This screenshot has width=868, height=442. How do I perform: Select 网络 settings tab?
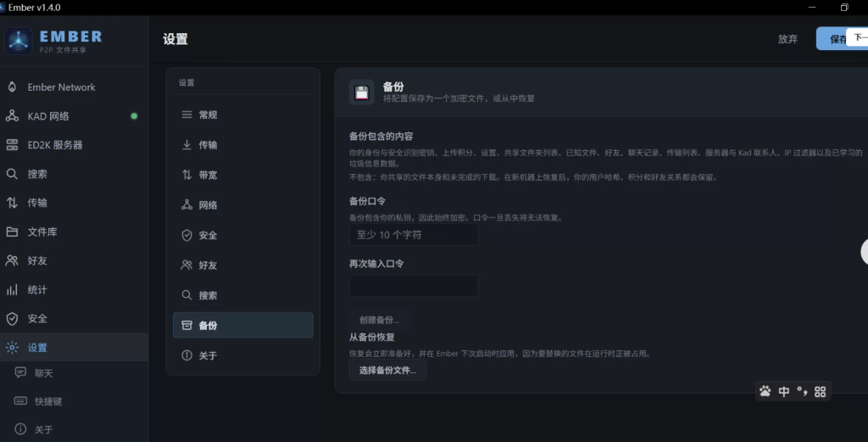(x=243, y=204)
